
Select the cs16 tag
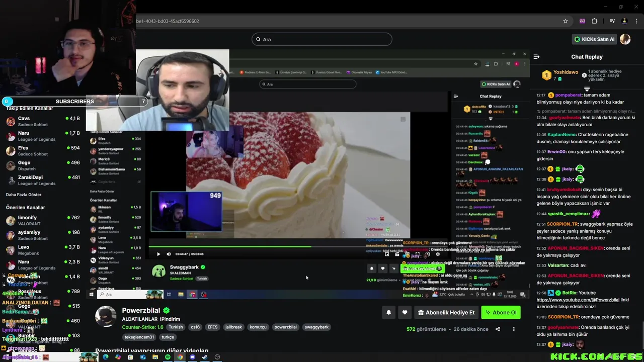[195, 327]
